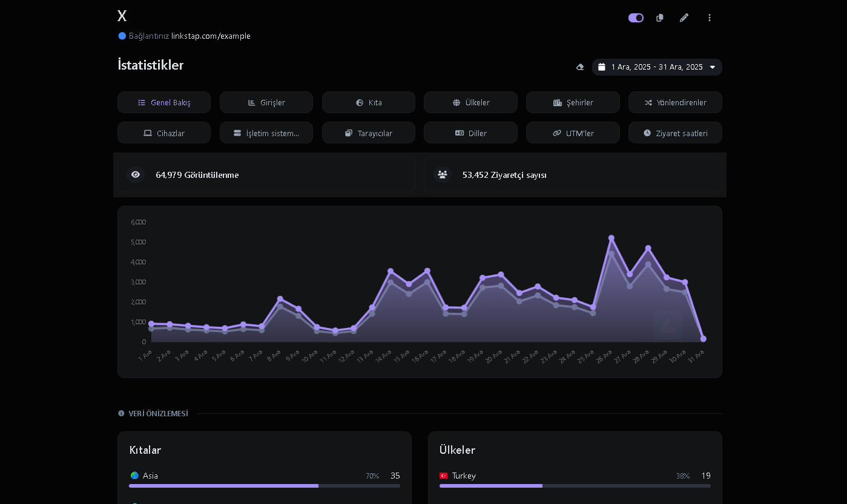Show the Şehirler statistics
Image resolution: width=847 pixels, height=504 pixels.
coord(573,102)
